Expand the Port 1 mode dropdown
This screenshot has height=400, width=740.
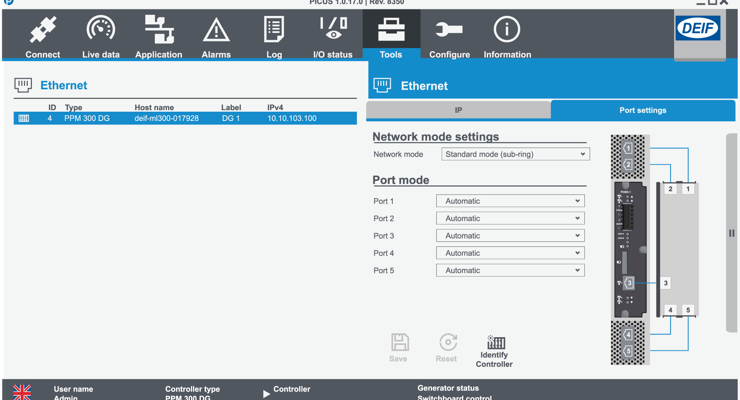[510, 201]
